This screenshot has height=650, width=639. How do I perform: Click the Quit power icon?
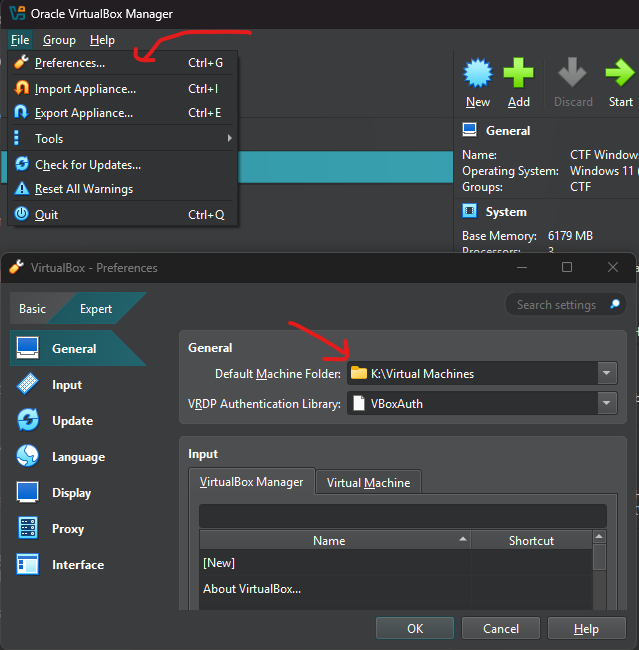tap(22, 214)
